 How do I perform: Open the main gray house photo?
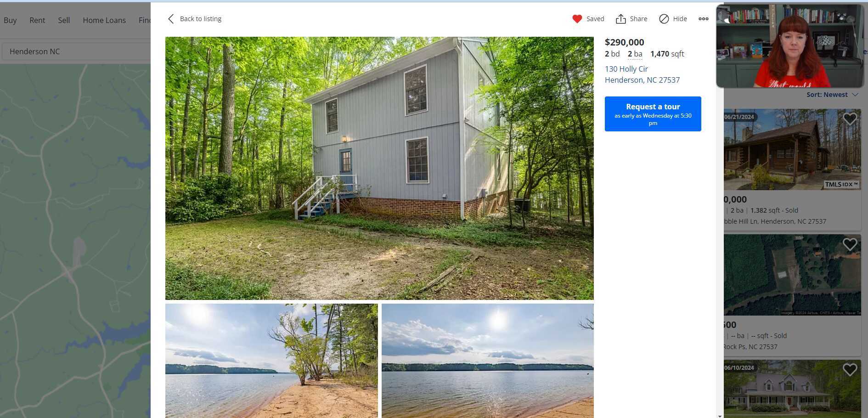click(379, 168)
